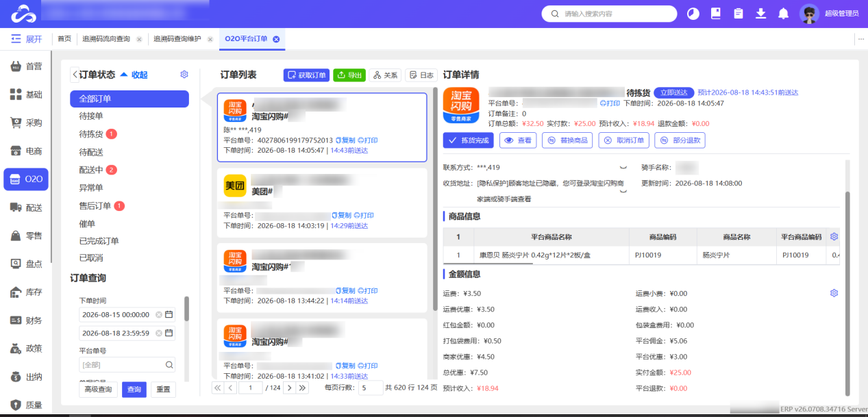Expand the sidebar with 展开
This screenshot has width=868, height=417.
click(x=26, y=39)
